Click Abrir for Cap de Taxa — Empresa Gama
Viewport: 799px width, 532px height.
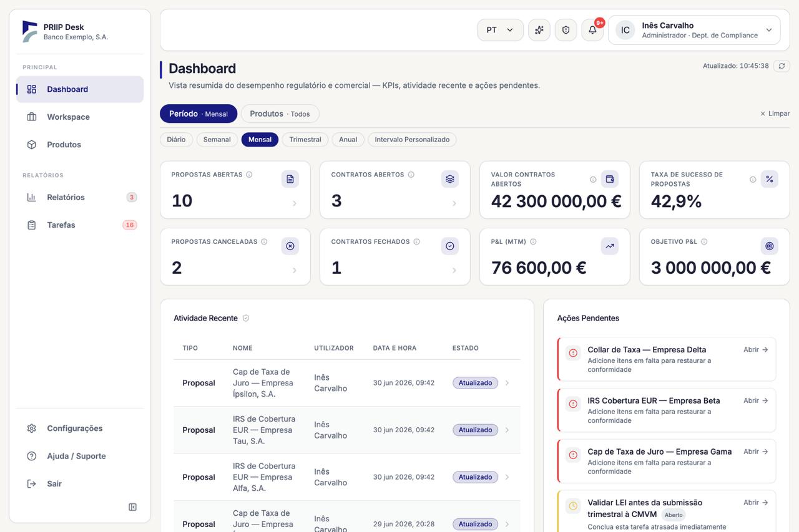coord(755,452)
